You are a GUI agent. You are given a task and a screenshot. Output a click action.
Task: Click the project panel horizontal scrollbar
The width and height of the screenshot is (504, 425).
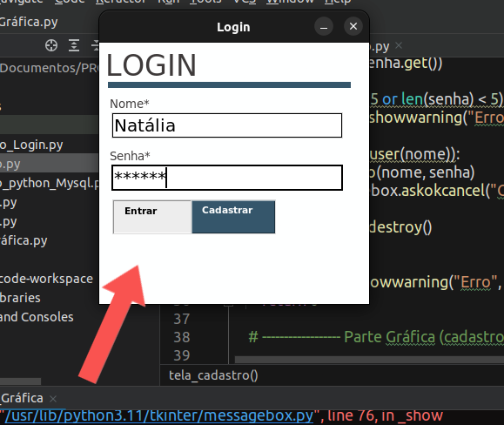point(21,381)
